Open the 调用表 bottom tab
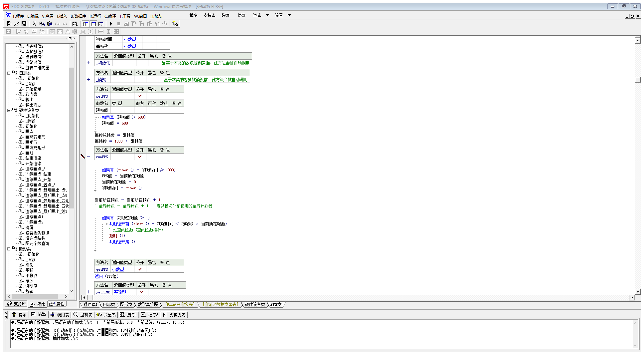644x355 pixels. (60, 314)
